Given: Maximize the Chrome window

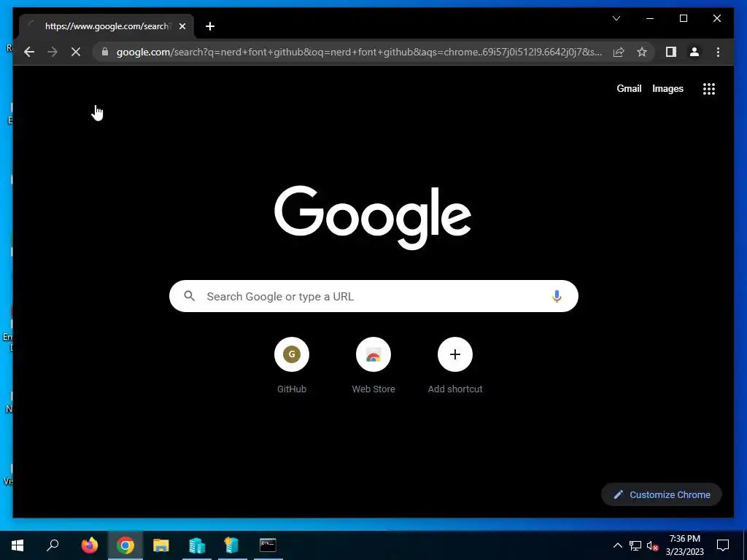Looking at the screenshot, I should pos(683,18).
